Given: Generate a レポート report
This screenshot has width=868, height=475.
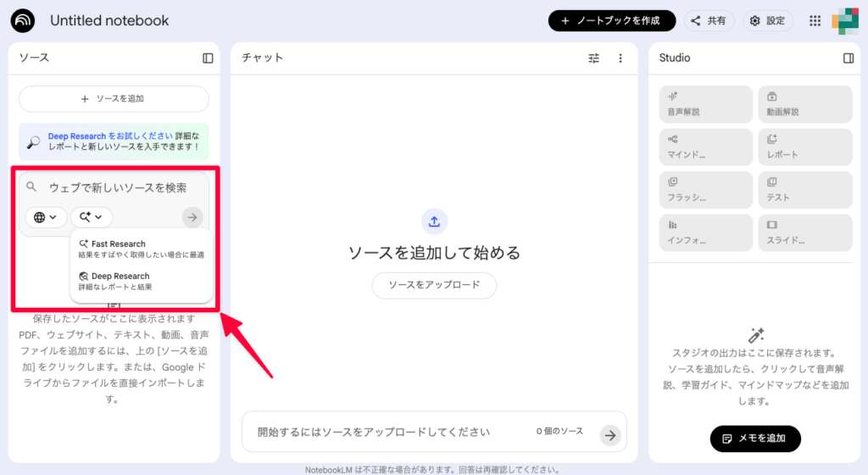Looking at the screenshot, I should click(x=805, y=147).
